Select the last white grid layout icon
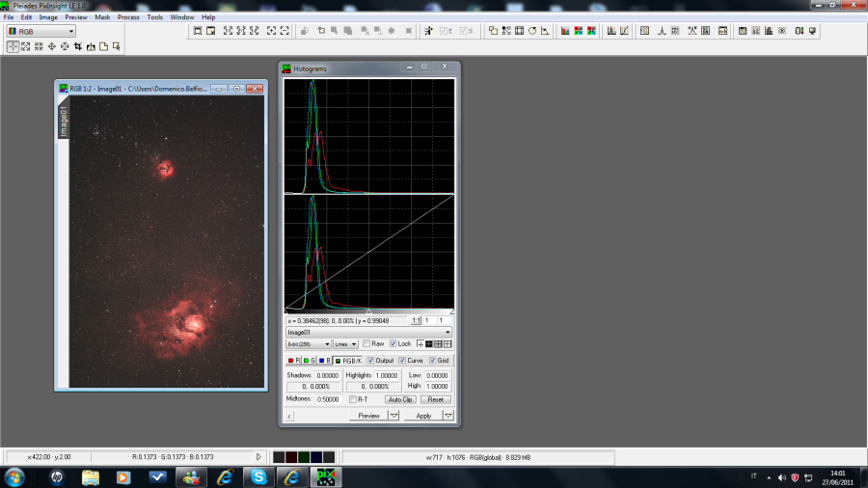 (448, 344)
